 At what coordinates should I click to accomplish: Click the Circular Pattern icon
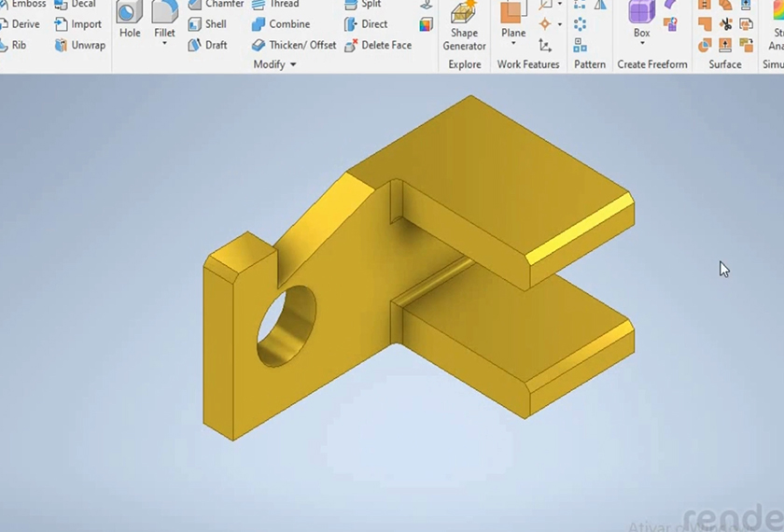coord(580,25)
